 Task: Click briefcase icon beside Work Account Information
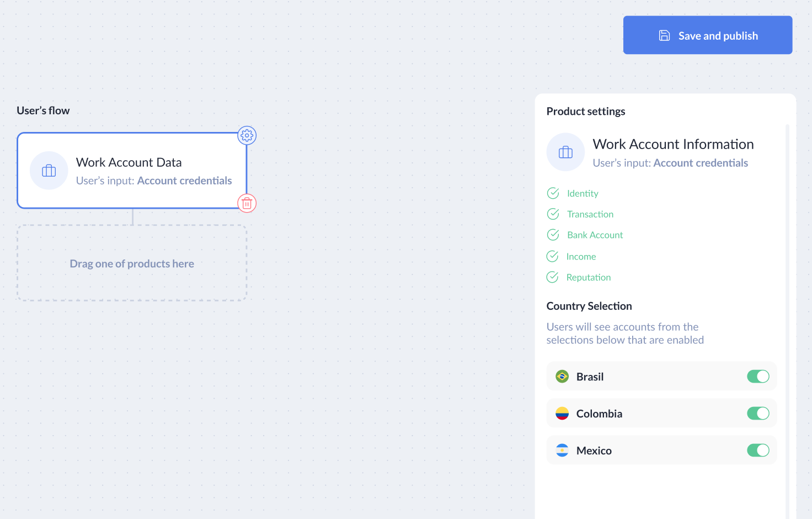point(565,152)
